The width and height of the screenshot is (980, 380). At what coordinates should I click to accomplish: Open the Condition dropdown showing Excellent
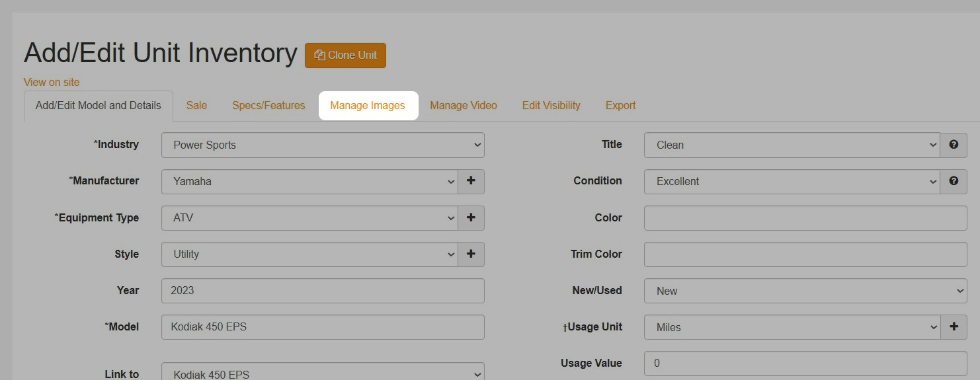point(792,181)
